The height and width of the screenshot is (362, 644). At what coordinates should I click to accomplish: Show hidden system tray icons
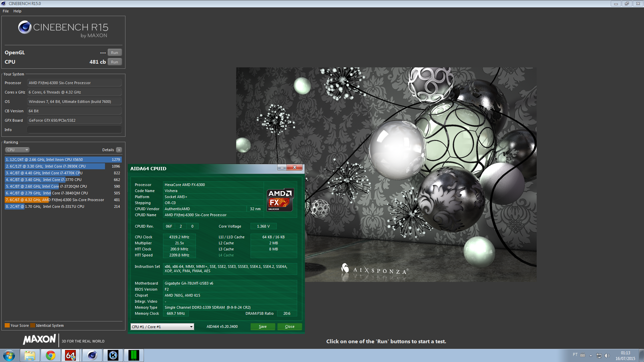tap(591, 356)
